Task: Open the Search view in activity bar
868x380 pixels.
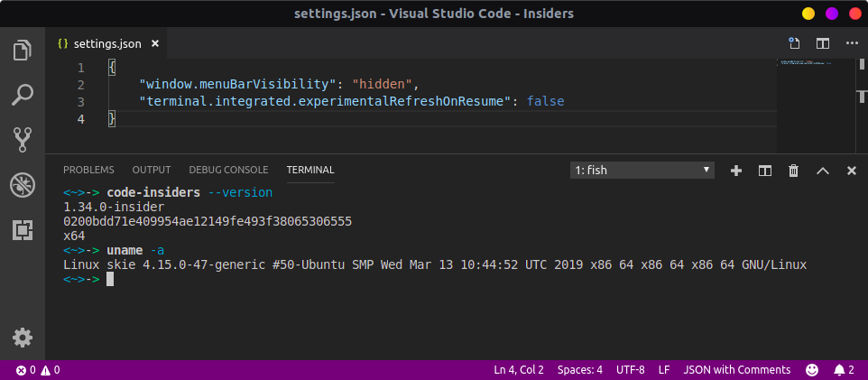Action: 23,95
